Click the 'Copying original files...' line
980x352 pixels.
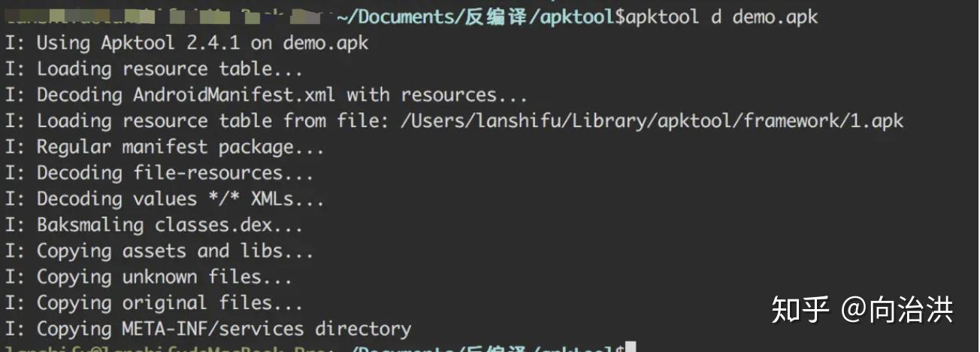(154, 303)
